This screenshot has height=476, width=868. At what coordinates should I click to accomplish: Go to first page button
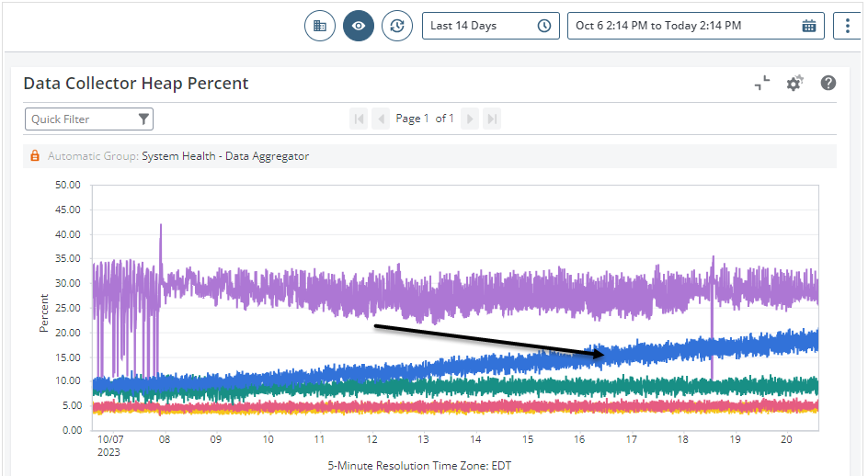pos(359,119)
